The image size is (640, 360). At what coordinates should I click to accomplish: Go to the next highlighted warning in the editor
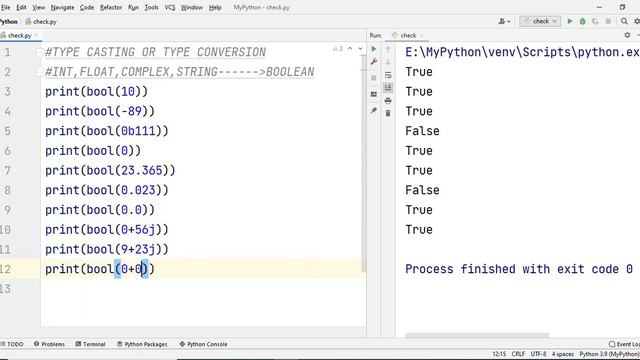[360, 49]
